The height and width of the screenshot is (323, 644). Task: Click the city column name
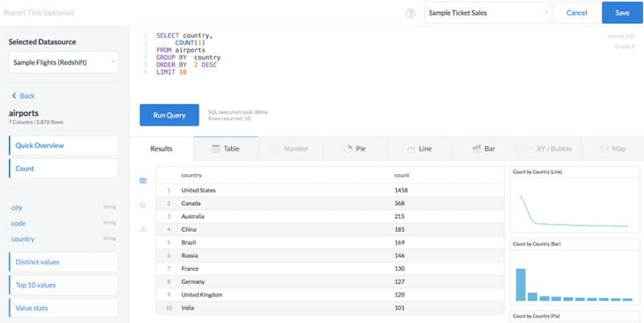click(x=17, y=208)
